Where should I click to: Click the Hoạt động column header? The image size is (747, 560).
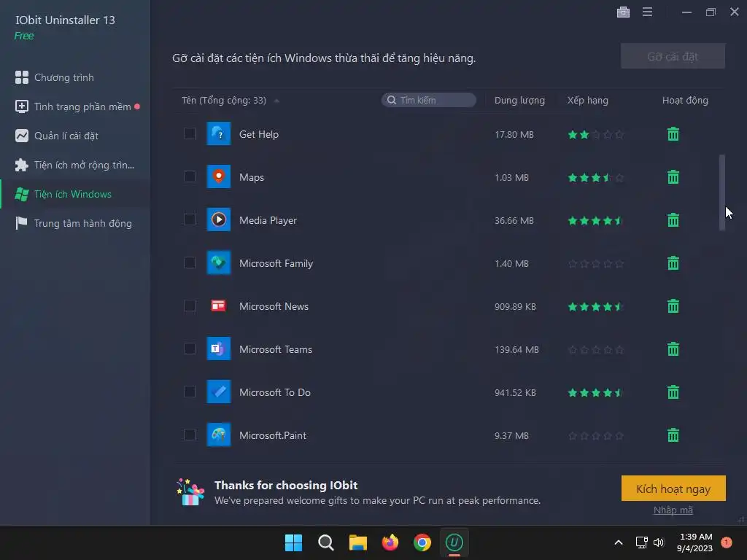(685, 101)
